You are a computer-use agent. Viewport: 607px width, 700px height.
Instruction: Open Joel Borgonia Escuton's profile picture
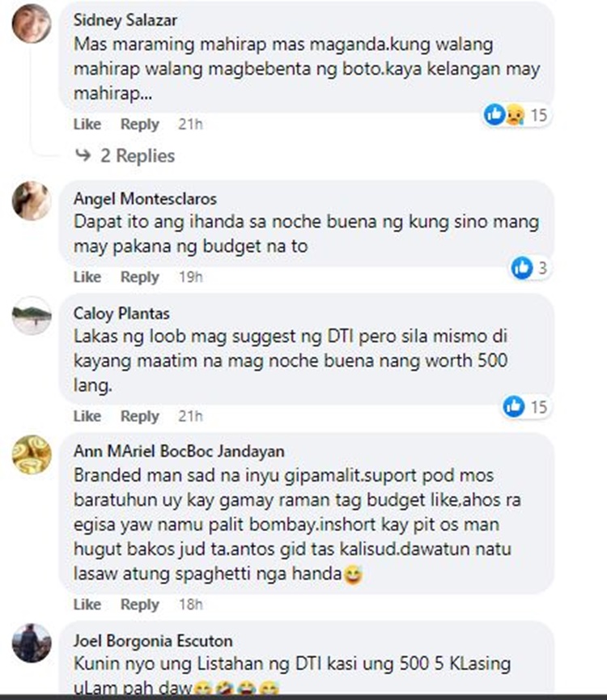click(x=32, y=643)
